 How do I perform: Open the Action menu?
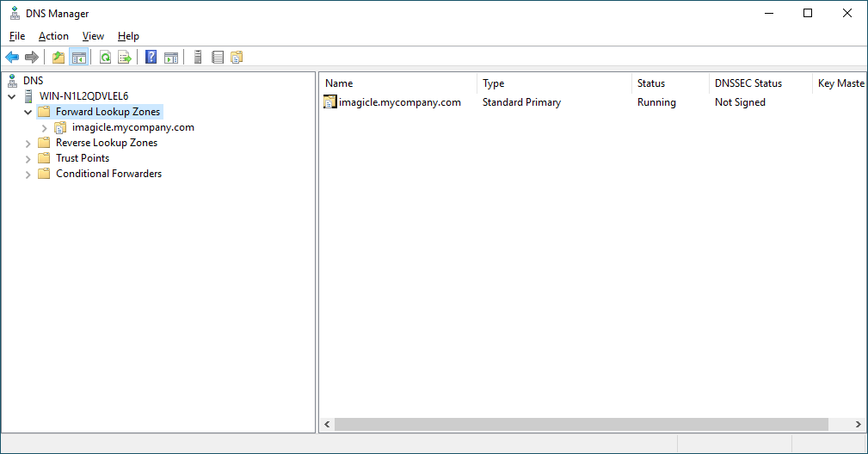tap(53, 36)
